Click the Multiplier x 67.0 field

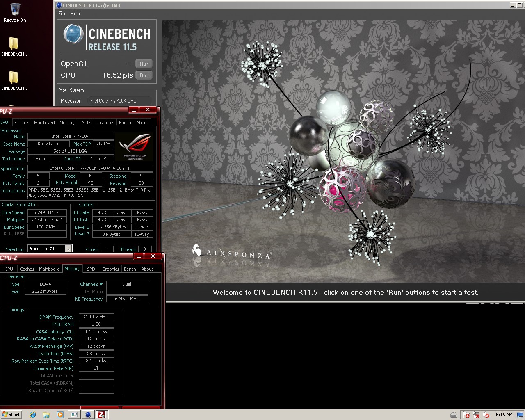click(x=47, y=220)
